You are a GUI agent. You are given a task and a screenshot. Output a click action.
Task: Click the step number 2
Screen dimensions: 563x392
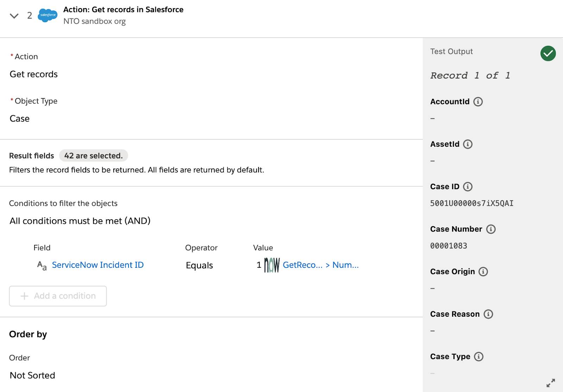tap(30, 15)
